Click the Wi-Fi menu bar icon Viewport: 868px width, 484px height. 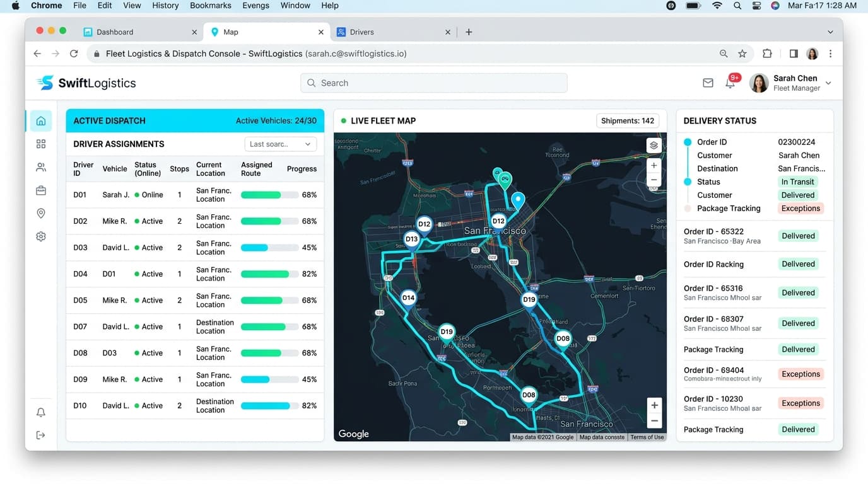717,6
